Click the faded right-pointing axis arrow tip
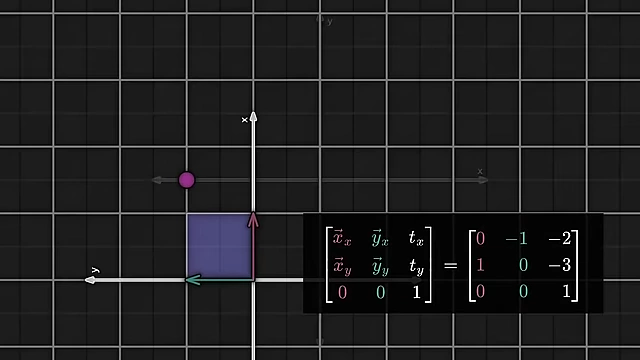The width and height of the screenshot is (640, 360). click(x=483, y=180)
